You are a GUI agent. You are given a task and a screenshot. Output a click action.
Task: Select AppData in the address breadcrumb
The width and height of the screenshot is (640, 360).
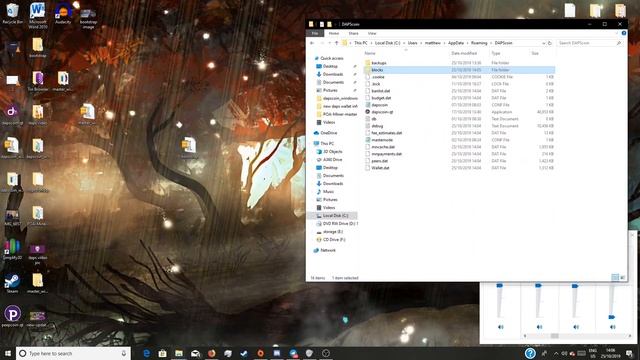tap(456, 43)
